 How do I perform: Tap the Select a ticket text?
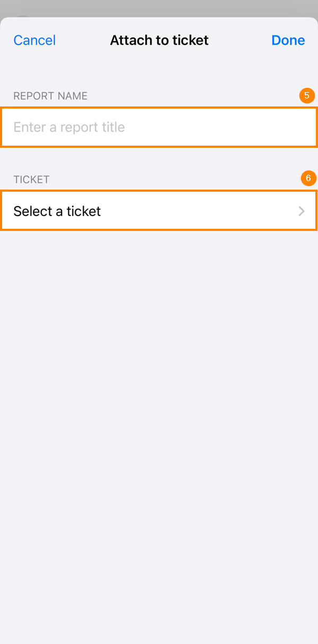(57, 211)
